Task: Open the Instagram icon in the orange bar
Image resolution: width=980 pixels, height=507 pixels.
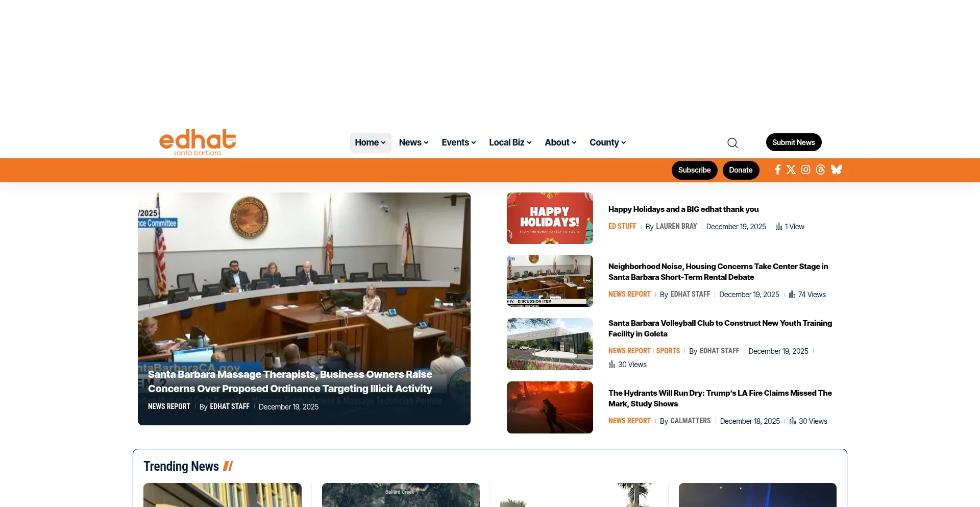Action: pyautogui.click(x=806, y=170)
